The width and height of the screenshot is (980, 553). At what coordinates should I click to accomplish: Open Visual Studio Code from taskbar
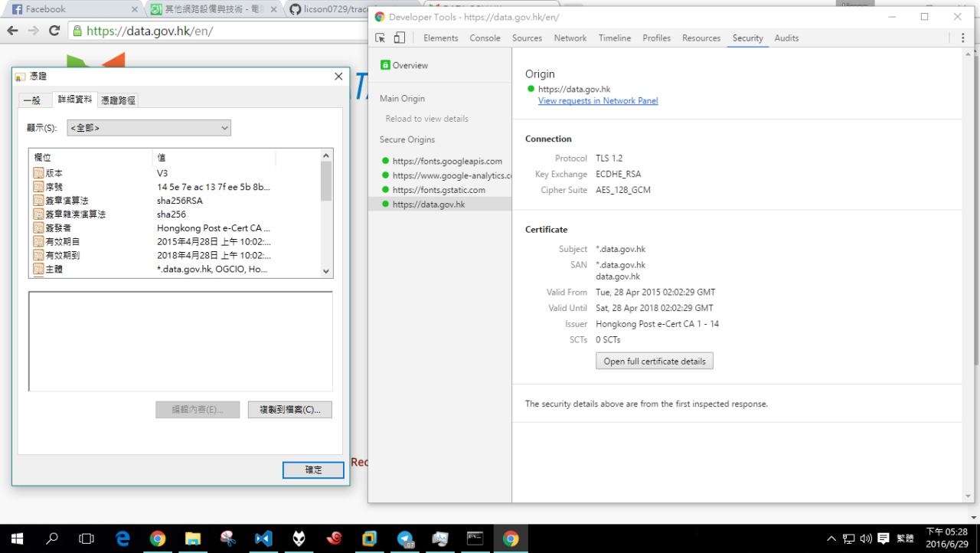[x=263, y=538]
